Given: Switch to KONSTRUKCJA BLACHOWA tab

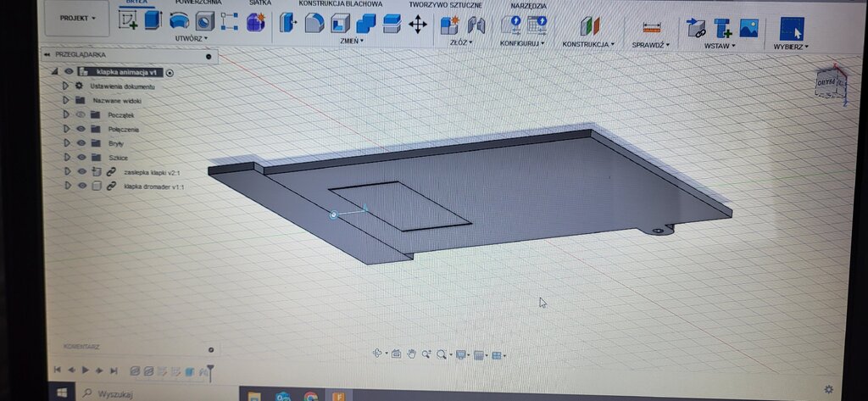Looking at the screenshot, I should (x=340, y=4).
